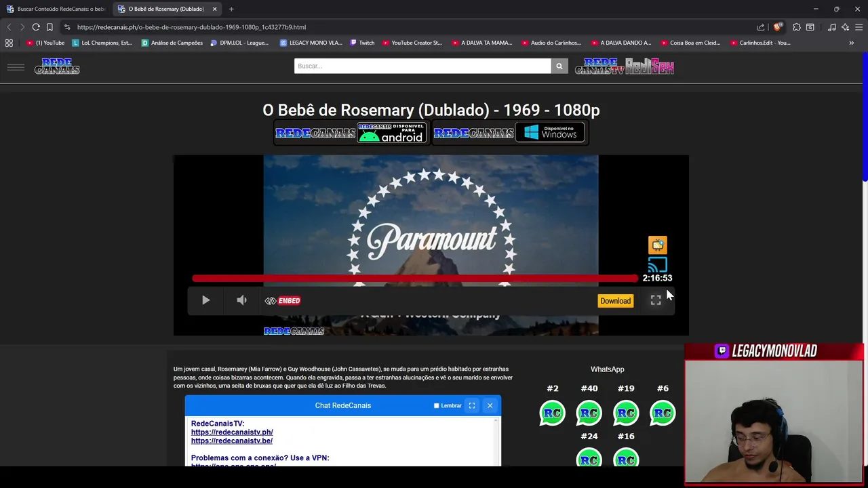The image size is (868, 488).
Task: Click the Chromecast cast icon on player
Action: click(x=657, y=264)
